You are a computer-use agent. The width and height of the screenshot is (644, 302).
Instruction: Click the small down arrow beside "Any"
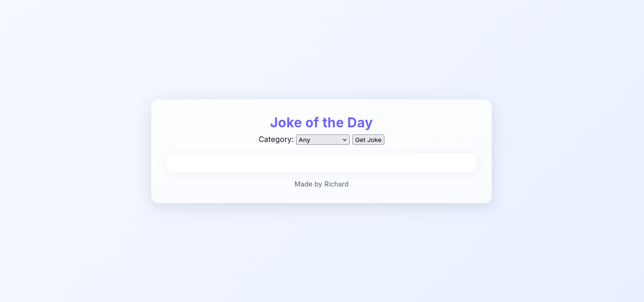click(x=345, y=140)
